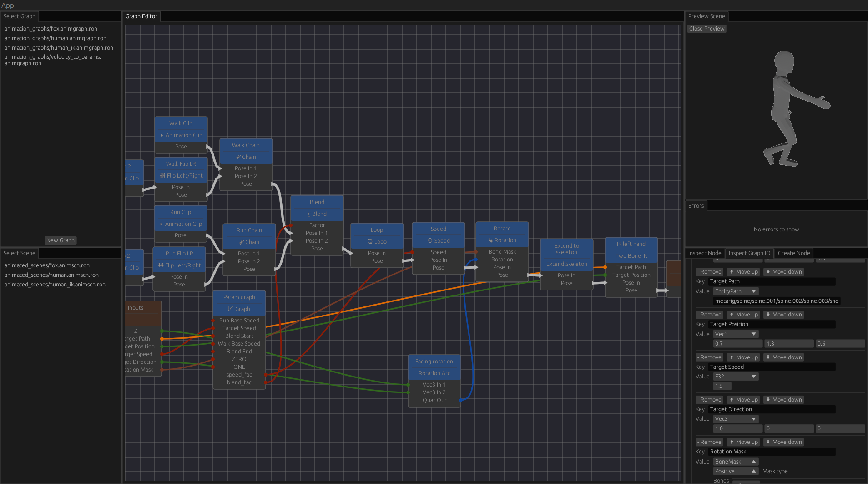This screenshot has height=484, width=868.
Task: Open the EntityPath value type dropdown
Action: tap(735, 291)
